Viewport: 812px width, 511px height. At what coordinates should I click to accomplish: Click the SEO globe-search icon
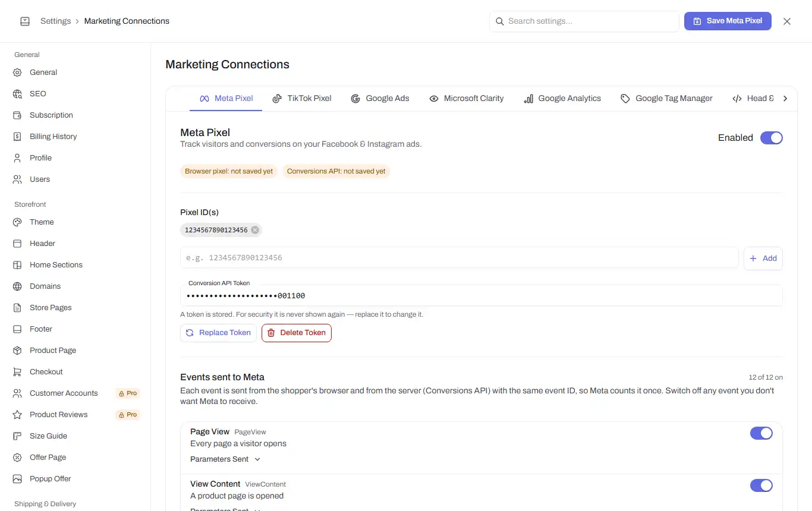tap(17, 94)
